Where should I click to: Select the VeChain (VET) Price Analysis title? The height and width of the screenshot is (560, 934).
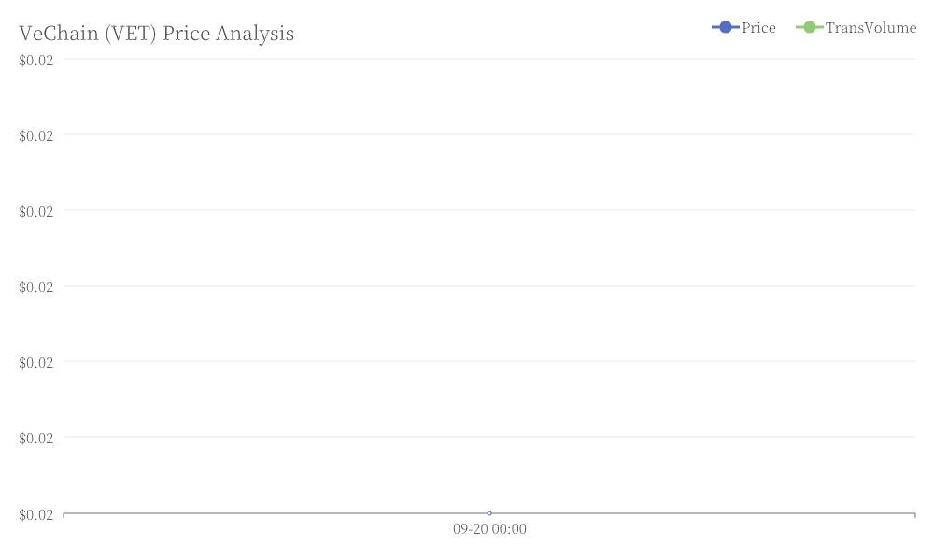156,34
